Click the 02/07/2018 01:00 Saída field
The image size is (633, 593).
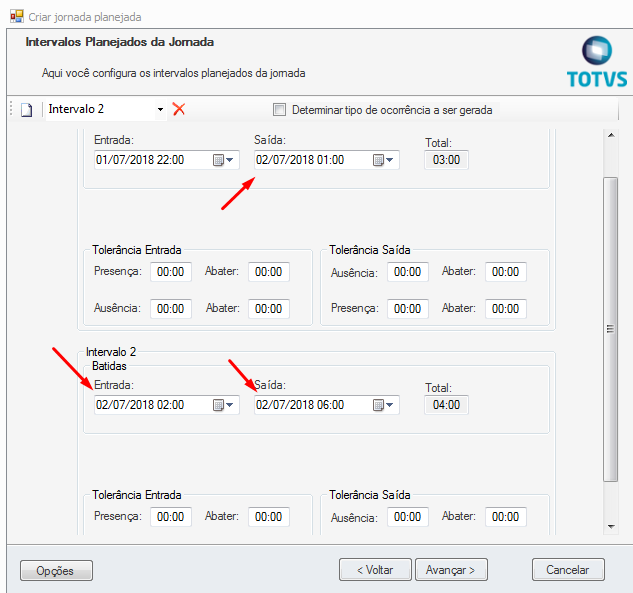(x=327, y=160)
